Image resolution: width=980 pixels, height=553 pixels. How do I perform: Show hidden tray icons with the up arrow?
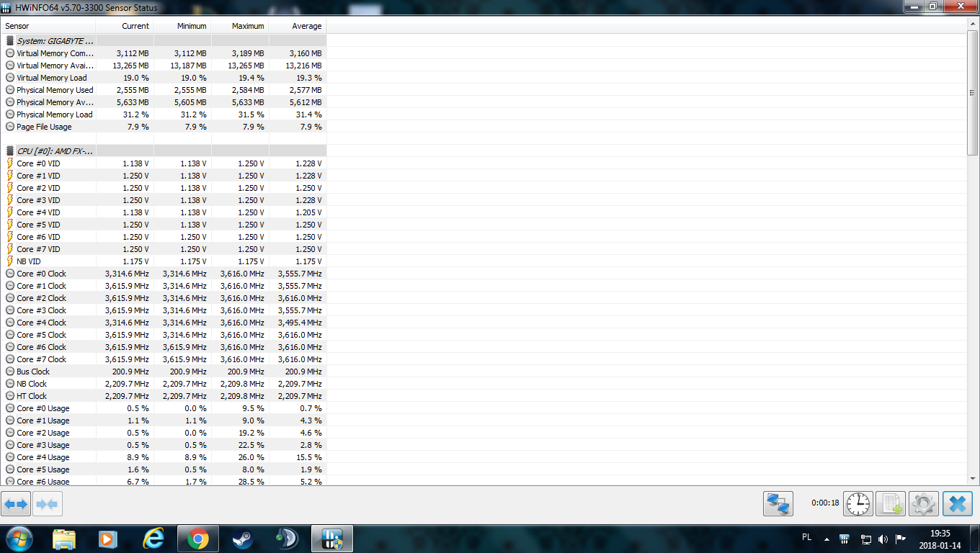point(826,539)
